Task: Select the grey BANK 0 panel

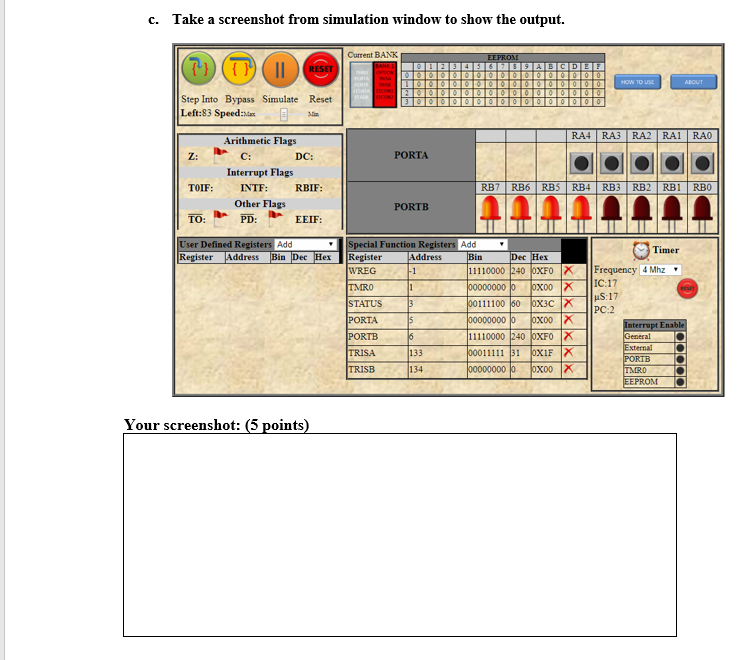Action: [x=361, y=84]
